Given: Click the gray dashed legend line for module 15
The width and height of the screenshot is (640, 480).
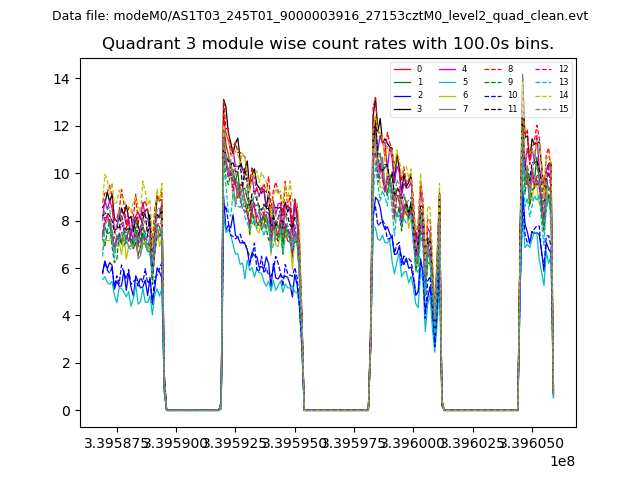Looking at the screenshot, I should pos(543,108).
